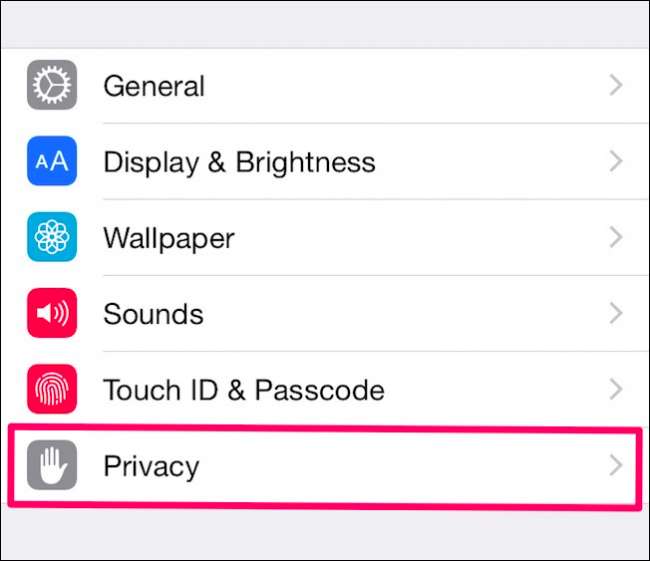650x561 pixels.
Task: Click the gray header area above General
Action: (x=325, y=24)
